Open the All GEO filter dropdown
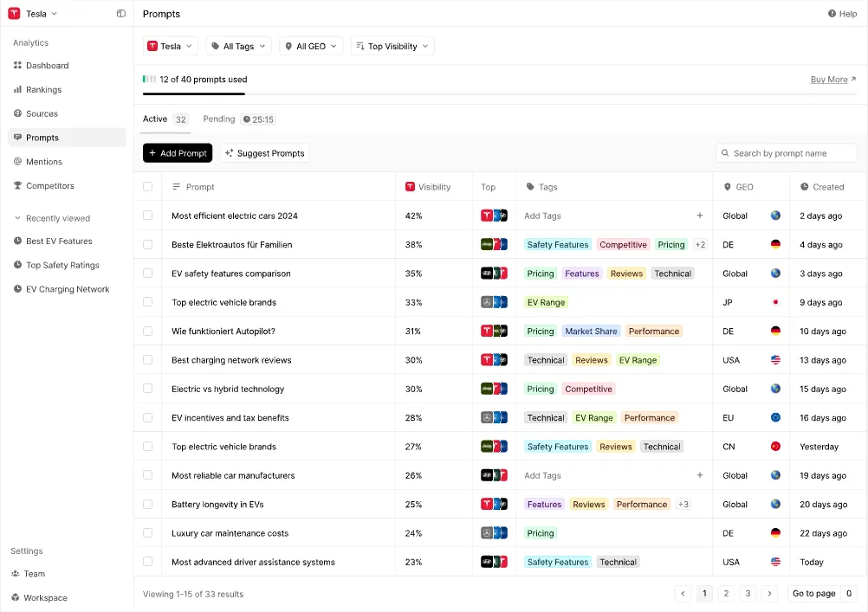 (x=310, y=46)
